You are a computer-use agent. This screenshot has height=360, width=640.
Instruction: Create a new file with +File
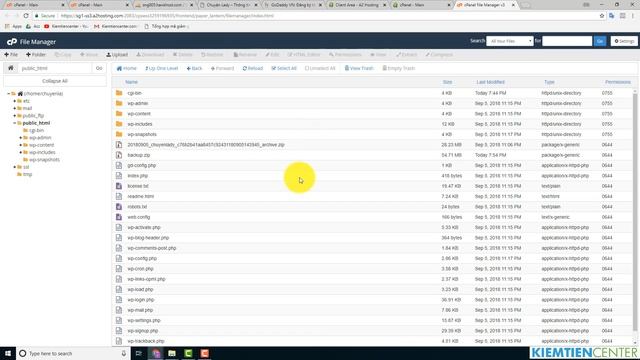pyautogui.click(x=11, y=54)
